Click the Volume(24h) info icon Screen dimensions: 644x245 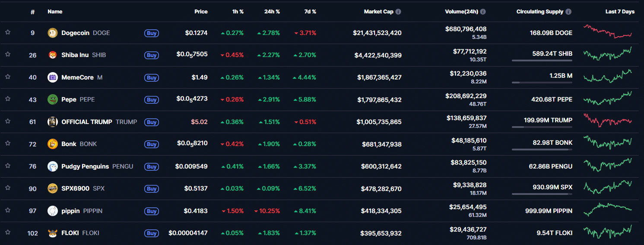[483, 12]
